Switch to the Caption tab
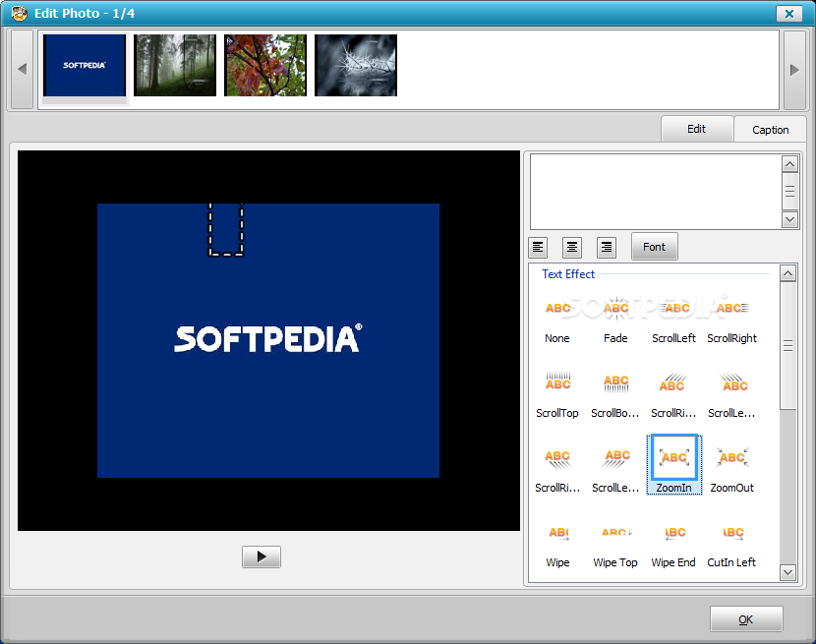Viewport: 816px width, 644px height. [x=770, y=130]
